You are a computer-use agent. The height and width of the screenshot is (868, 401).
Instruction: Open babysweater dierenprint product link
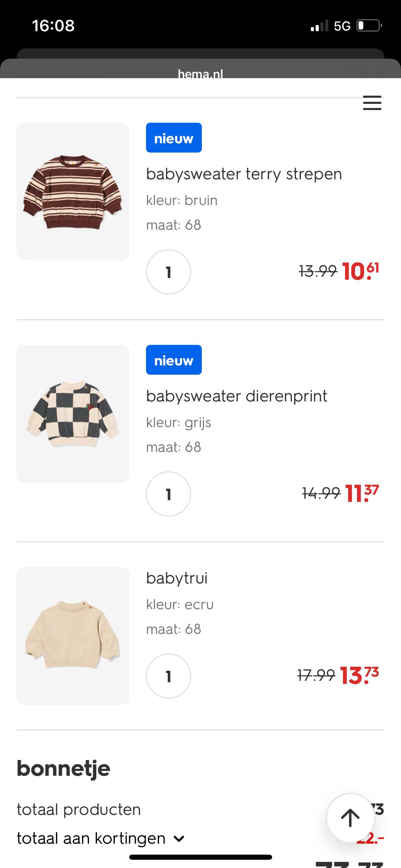point(236,396)
